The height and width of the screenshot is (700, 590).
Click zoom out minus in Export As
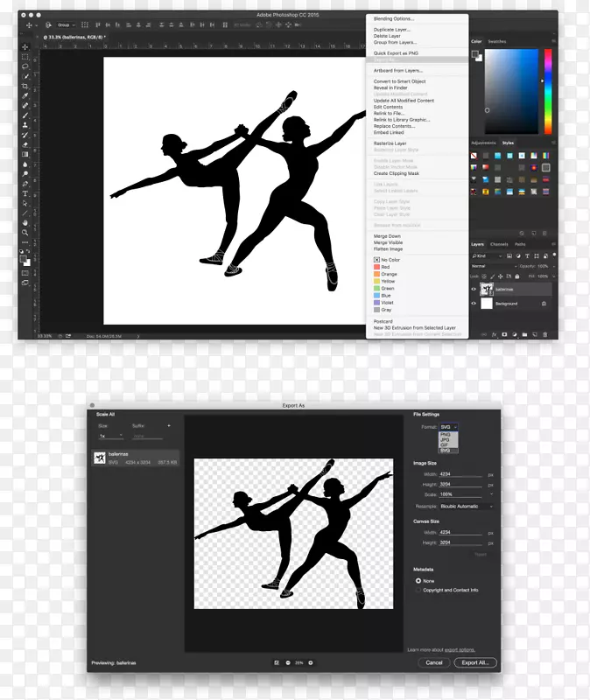pyautogui.click(x=288, y=663)
